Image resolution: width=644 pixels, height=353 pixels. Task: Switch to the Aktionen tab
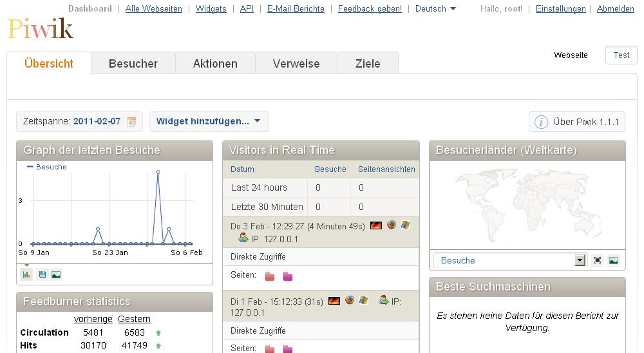(x=215, y=63)
